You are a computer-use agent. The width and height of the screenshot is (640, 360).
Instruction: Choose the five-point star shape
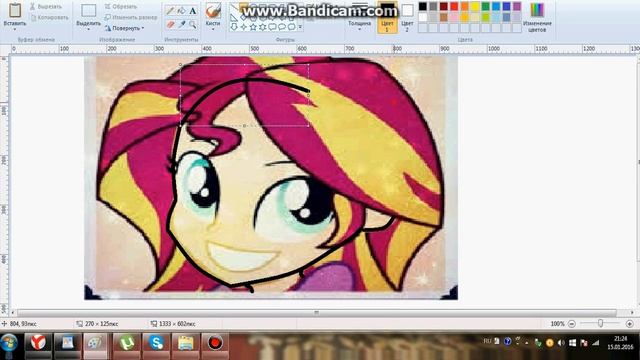(253, 27)
